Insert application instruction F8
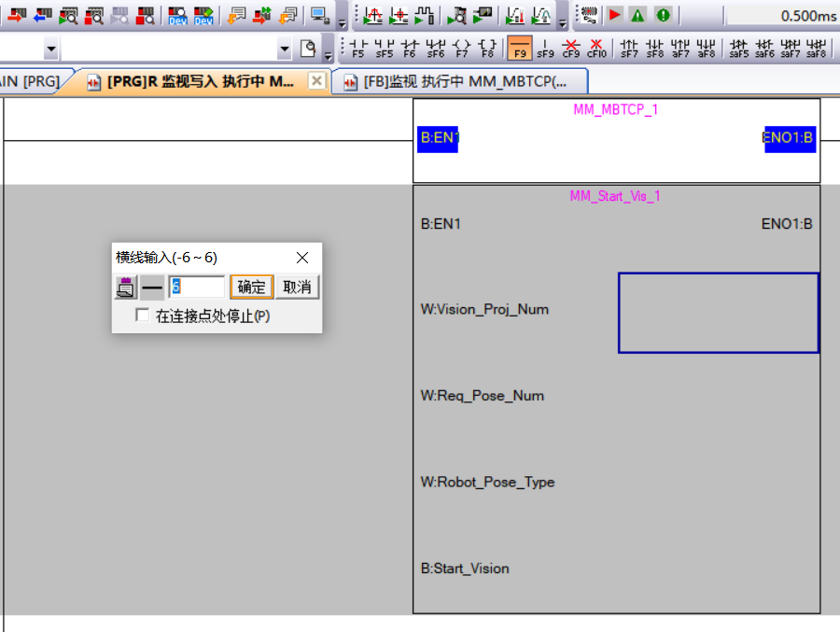This screenshot has width=840, height=632. coord(487,49)
